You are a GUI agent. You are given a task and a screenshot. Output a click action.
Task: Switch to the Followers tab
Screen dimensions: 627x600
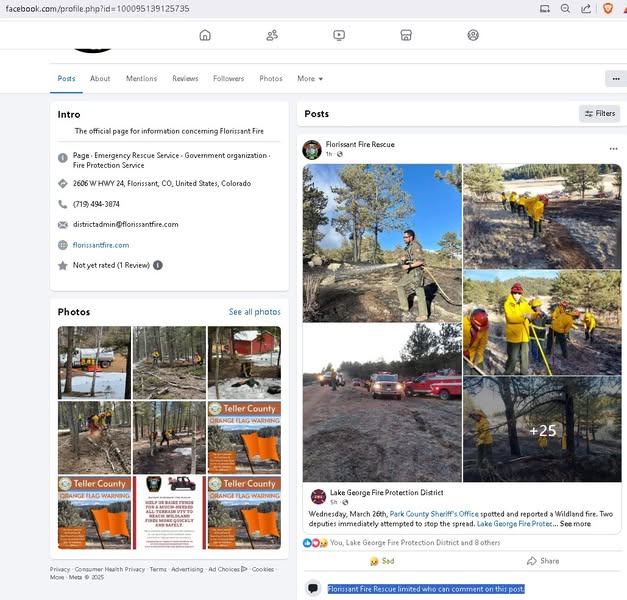tap(228, 78)
